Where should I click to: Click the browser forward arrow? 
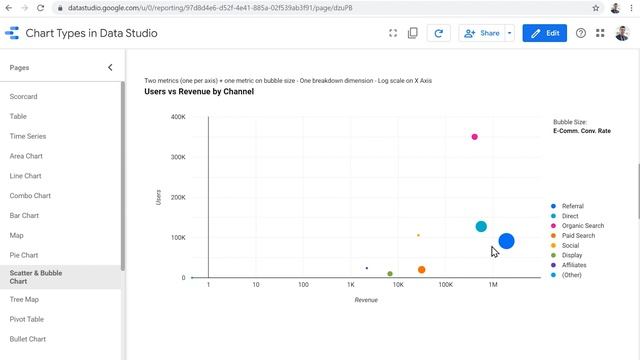coord(24,8)
